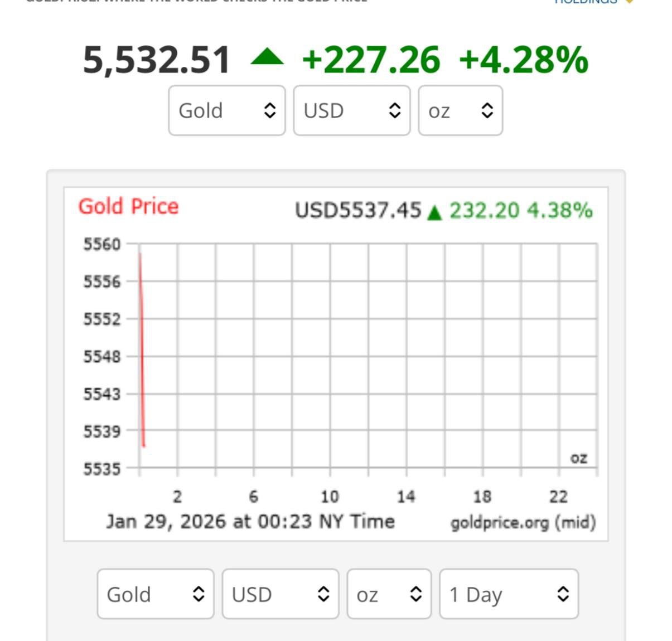
Task: Click the +227.26 price change value
Action: (371, 60)
